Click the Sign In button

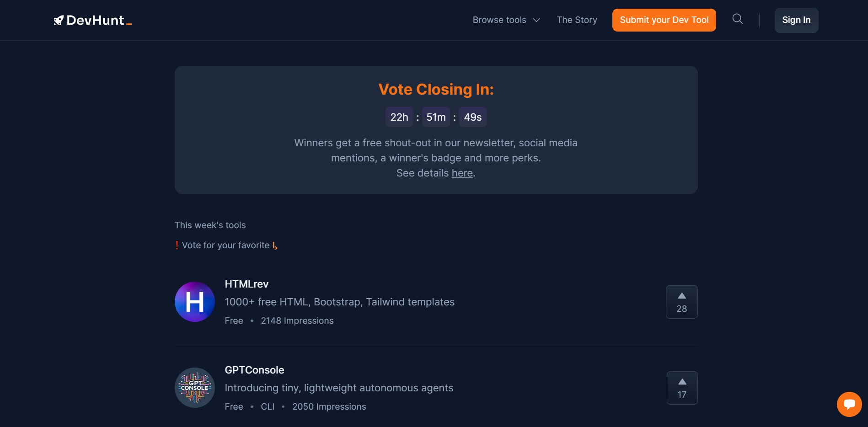click(x=796, y=20)
